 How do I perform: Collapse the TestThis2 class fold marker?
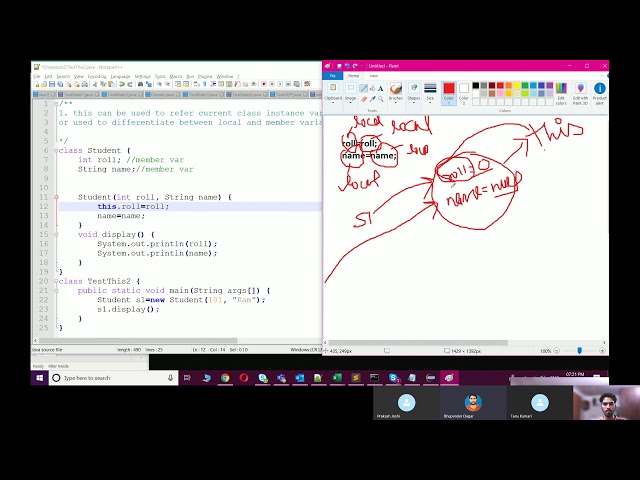pyautogui.click(x=56, y=281)
